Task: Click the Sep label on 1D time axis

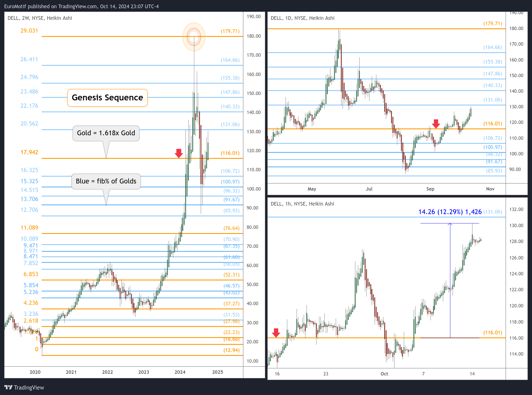Action: click(x=430, y=189)
